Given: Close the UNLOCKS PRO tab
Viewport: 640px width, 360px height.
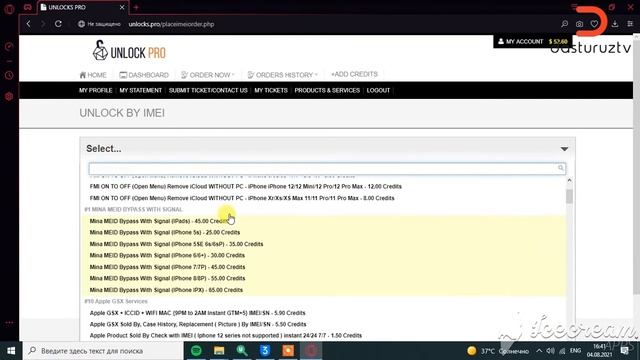Looking at the screenshot, I should pyautogui.click(x=122, y=7).
